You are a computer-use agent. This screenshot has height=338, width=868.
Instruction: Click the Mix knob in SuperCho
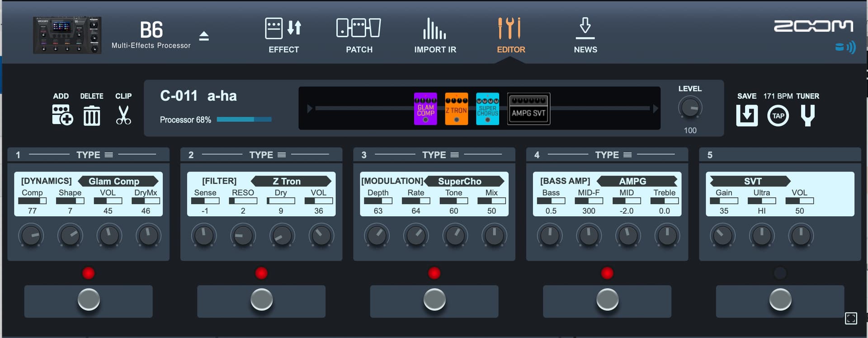pos(495,235)
